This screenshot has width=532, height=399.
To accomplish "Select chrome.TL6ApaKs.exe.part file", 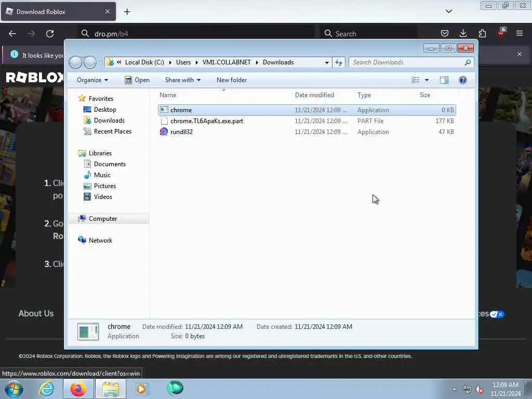I will (x=307, y=121).
